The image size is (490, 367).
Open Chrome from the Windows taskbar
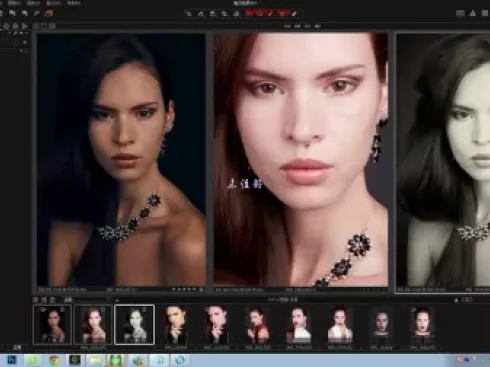(54, 360)
